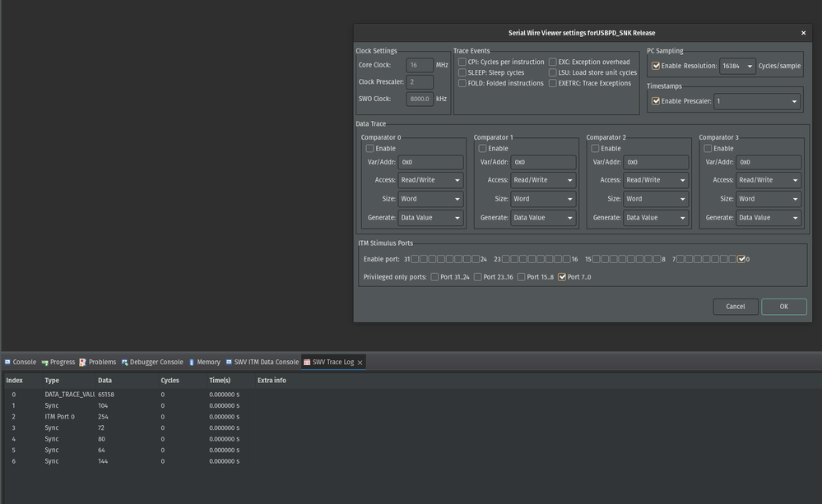The width and height of the screenshot is (822, 504).
Task: Click the Progress tab icon
Action: click(x=44, y=362)
